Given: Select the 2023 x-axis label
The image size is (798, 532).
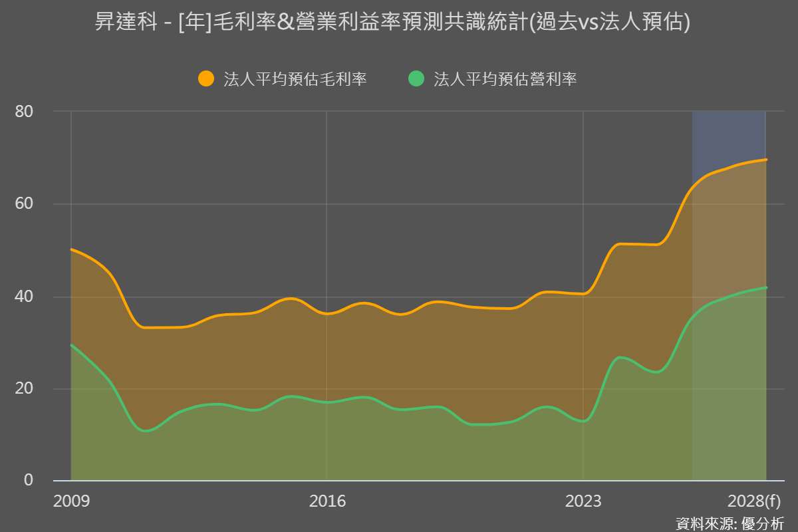Looking at the screenshot, I should [x=583, y=501].
